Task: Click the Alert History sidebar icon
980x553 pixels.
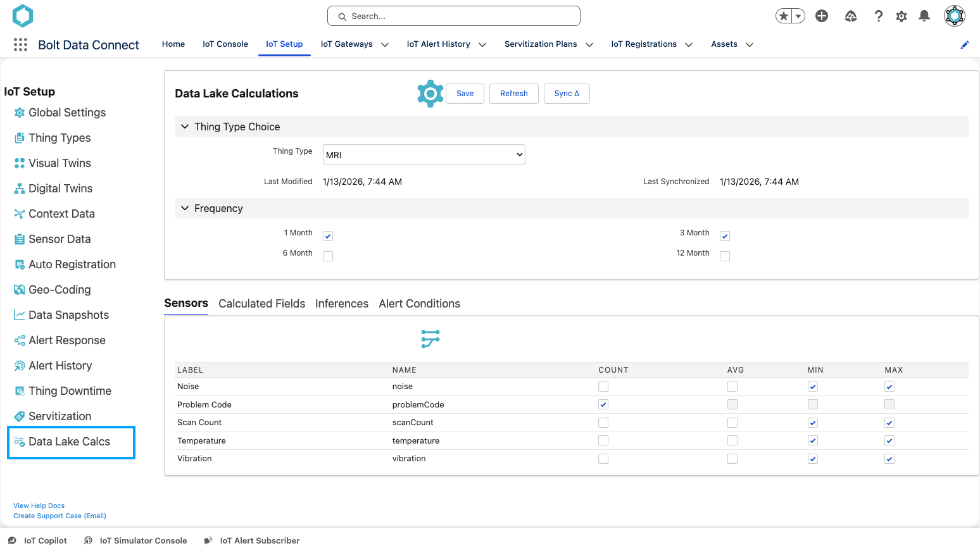Action: (20, 366)
